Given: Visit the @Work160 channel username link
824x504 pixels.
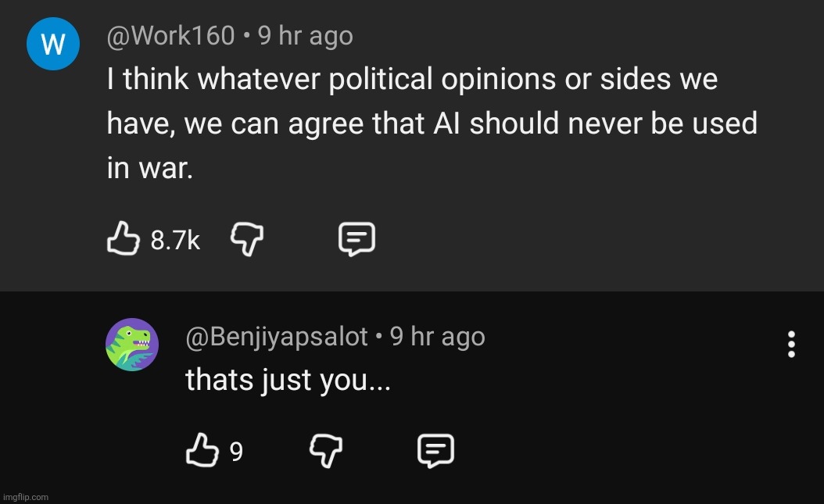Looking at the screenshot, I should click(170, 36).
